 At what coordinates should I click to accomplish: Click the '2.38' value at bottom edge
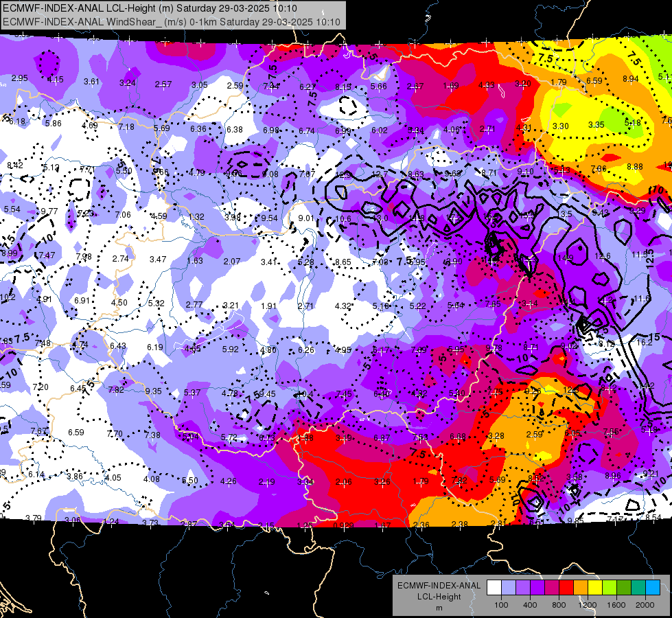[x=460, y=524]
